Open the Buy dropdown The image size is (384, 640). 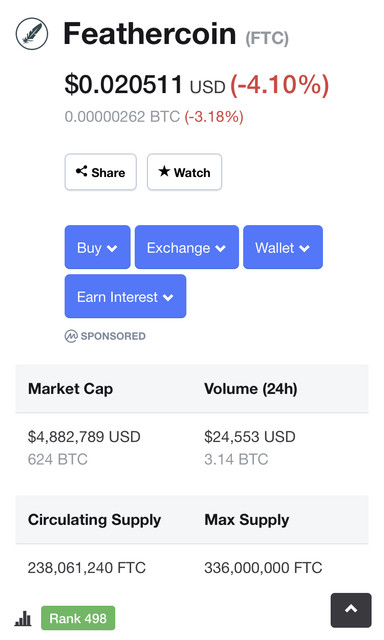[x=98, y=247]
